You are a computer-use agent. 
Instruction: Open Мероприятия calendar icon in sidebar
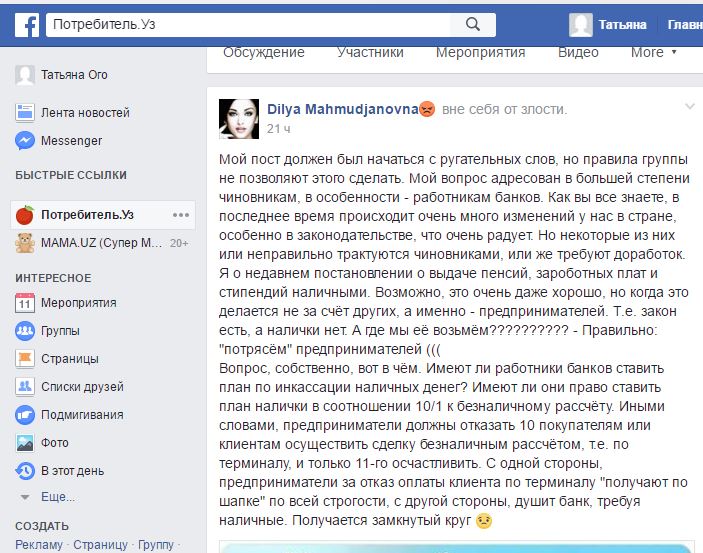pos(25,303)
